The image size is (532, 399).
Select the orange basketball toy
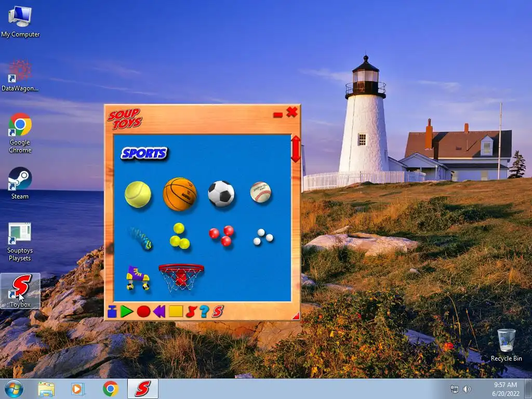coord(180,194)
